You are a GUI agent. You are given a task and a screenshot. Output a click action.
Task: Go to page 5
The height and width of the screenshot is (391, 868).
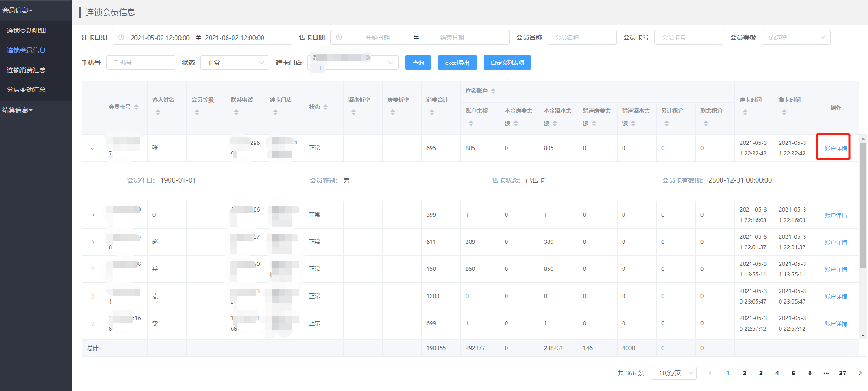[793, 373]
